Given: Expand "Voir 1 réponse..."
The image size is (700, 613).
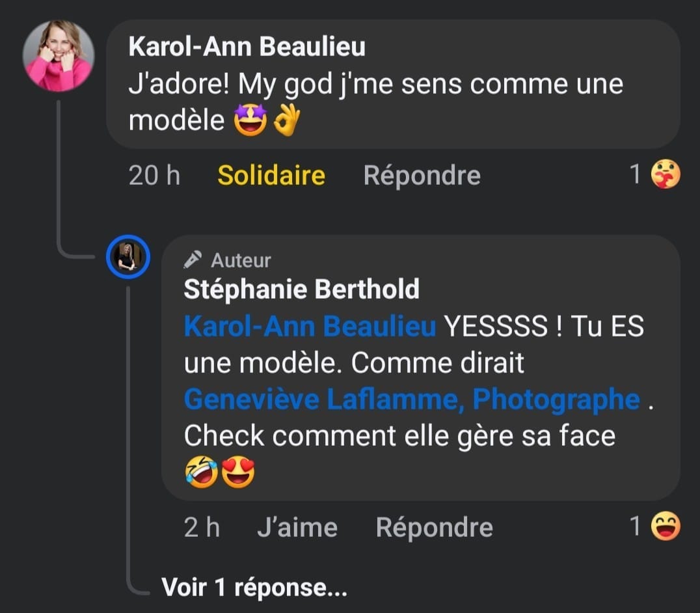Looking at the screenshot, I should 254,588.
